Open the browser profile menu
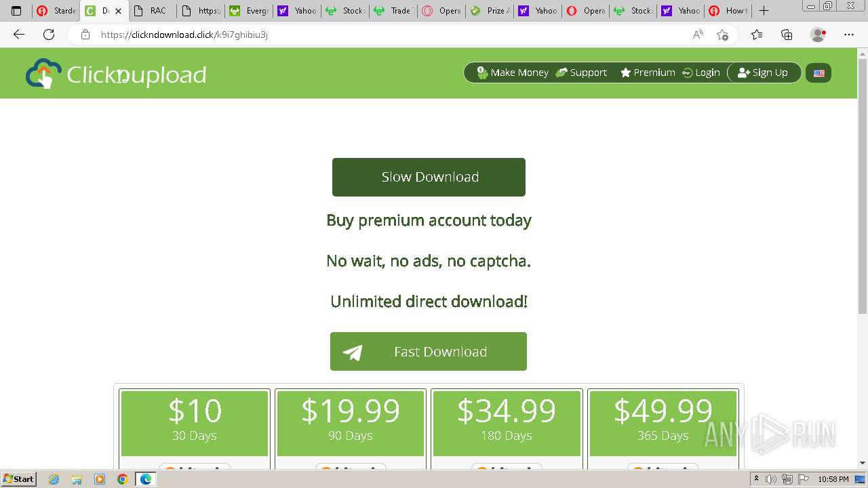This screenshot has height=488, width=868. click(x=818, y=35)
